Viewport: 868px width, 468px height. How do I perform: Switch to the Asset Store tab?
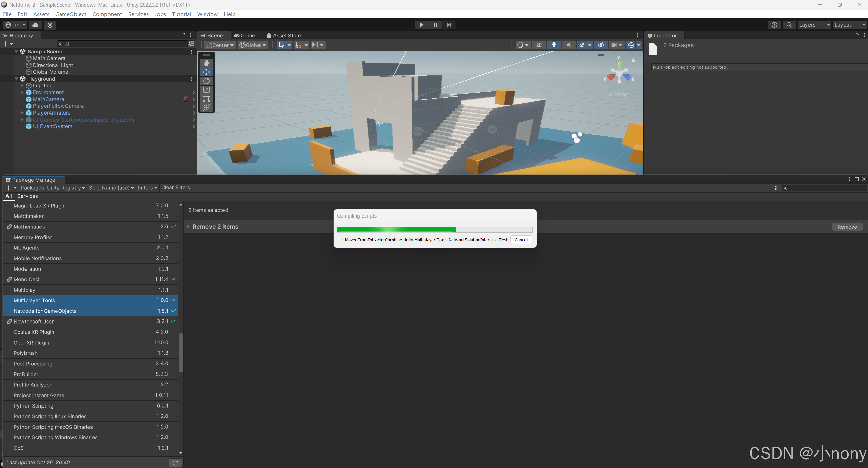tap(284, 35)
